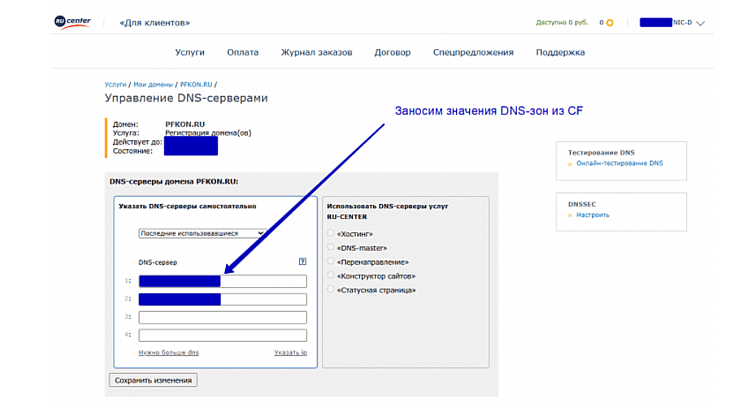Select the «Перенаправление» radio option

pos(330,261)
